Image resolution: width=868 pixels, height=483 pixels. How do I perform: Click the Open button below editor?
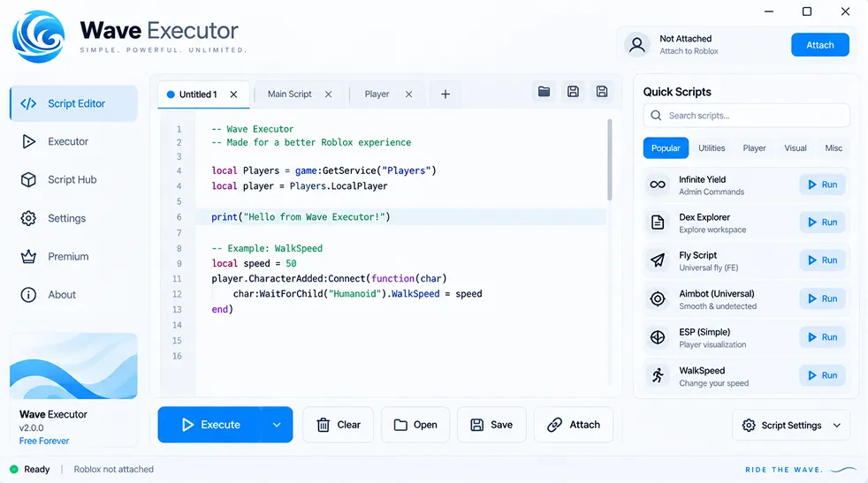[x=415, y=425]
